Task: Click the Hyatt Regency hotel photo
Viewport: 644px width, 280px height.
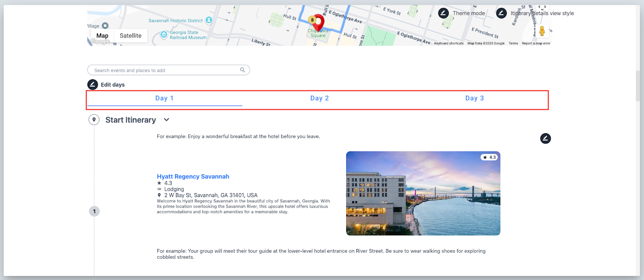Action: pos(423,193)
